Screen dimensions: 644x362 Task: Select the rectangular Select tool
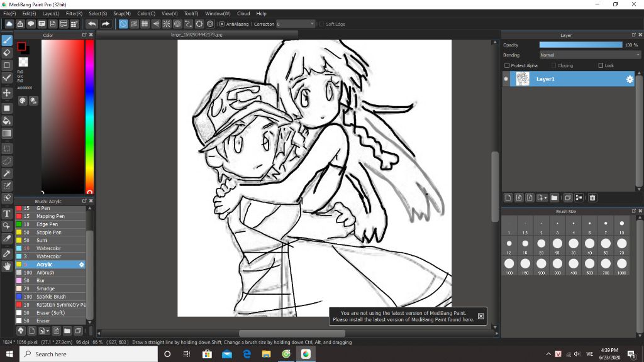tap(7, 148)
